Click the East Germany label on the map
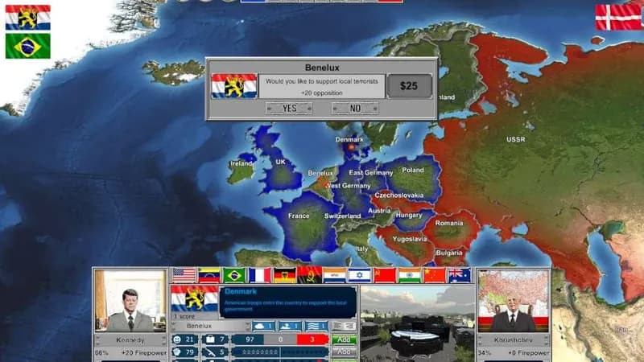Screen dimensions: 644x362 [371, 172]
